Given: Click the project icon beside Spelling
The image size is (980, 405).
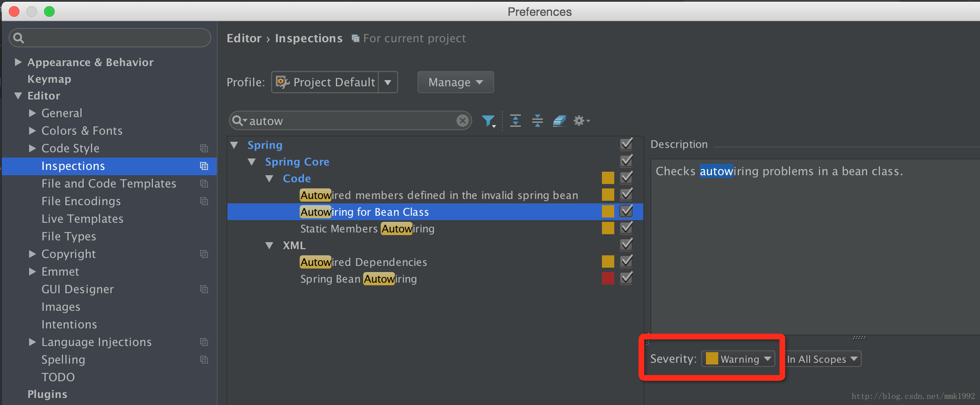Looking at the screenshot, I should [x=204, y=360].
